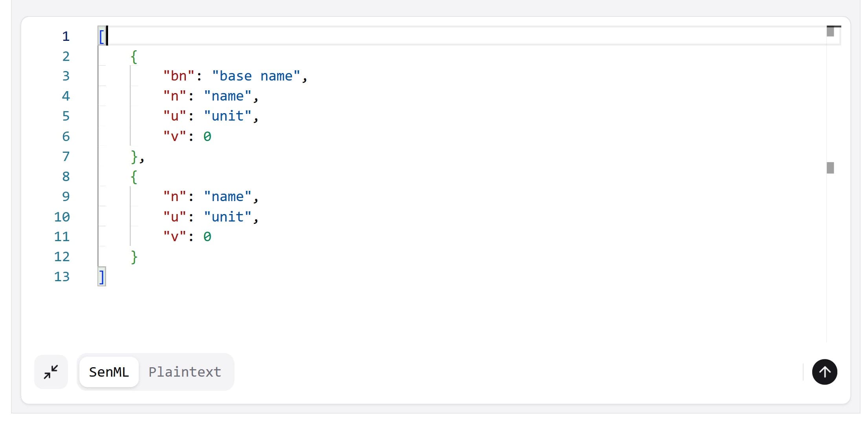Select line number 9 in the gutter
This screenshot has height=423, width=868.
click(66, 196)
